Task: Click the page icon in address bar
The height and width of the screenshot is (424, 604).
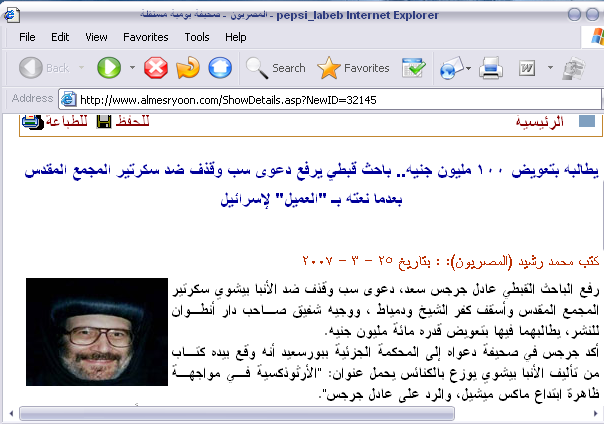Action: [x=68, y=99]
